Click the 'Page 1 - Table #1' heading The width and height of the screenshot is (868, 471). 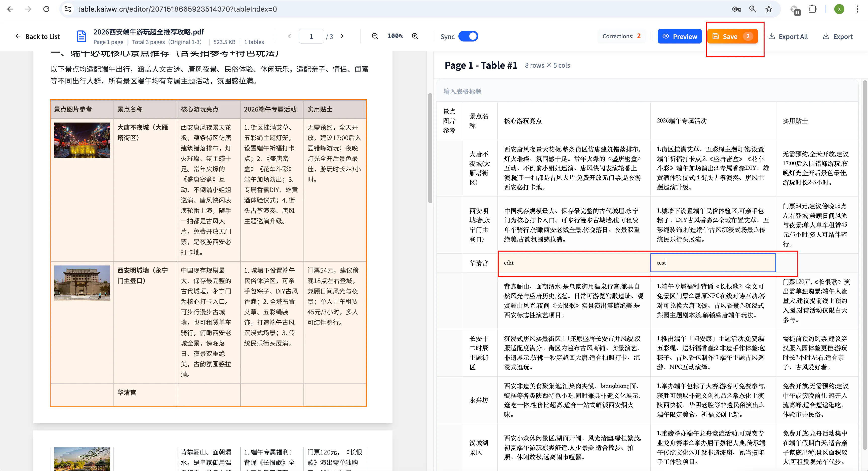pos(481,65)
